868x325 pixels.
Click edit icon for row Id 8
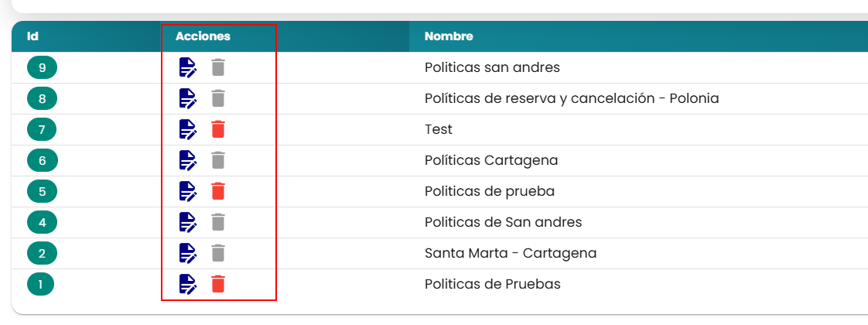tap(188, 98)
